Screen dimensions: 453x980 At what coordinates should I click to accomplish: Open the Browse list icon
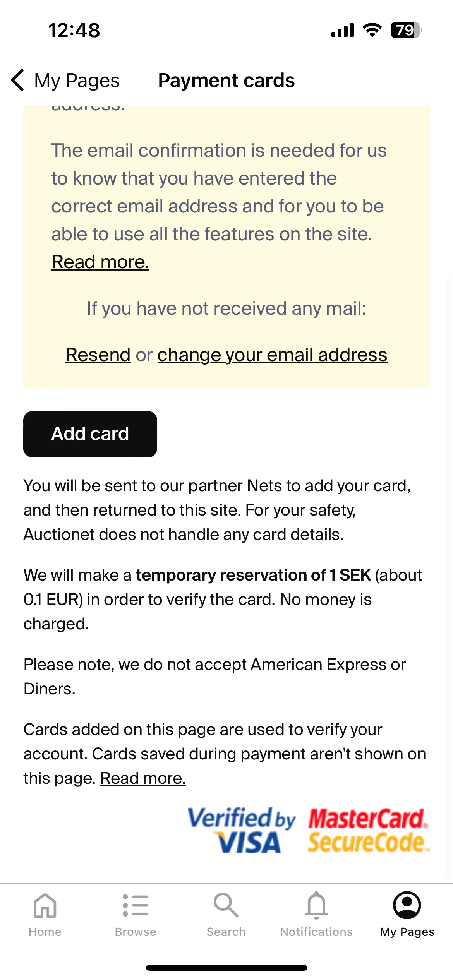click(136, 905)
